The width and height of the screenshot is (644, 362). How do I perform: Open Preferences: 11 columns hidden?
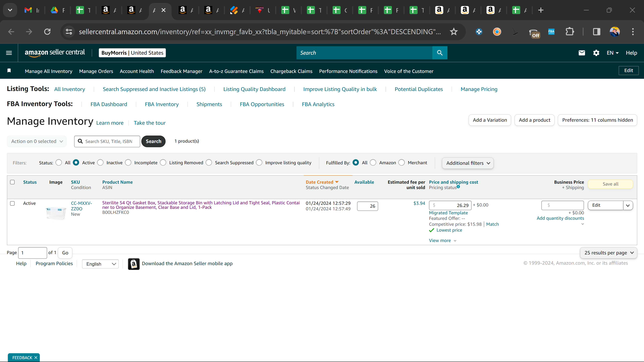tap(598, 120)
